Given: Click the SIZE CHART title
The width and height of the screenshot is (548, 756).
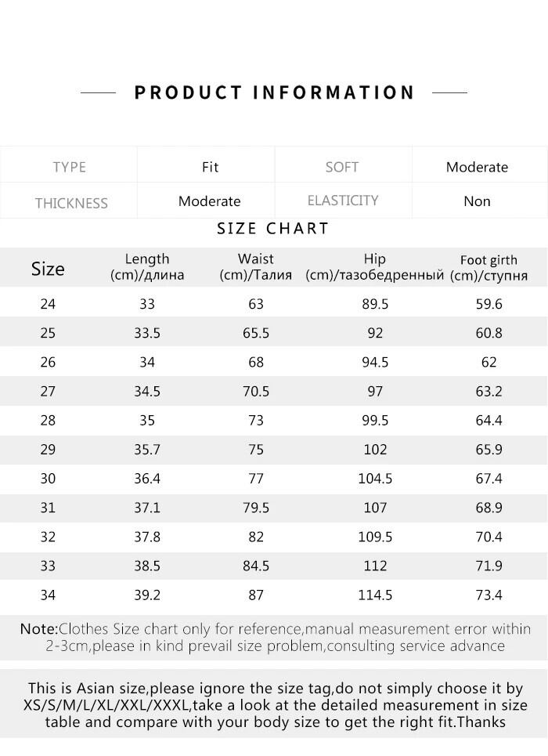Looking at the screenshot, I should point(272,229).
